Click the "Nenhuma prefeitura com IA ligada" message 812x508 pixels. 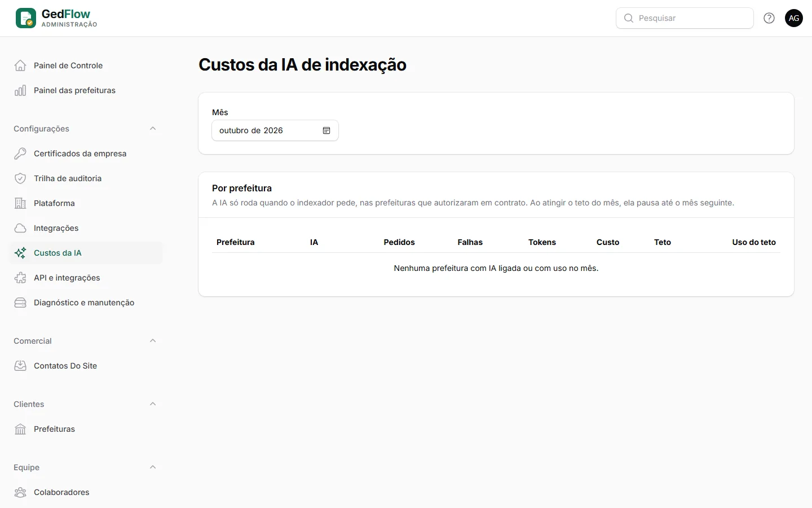496,268
